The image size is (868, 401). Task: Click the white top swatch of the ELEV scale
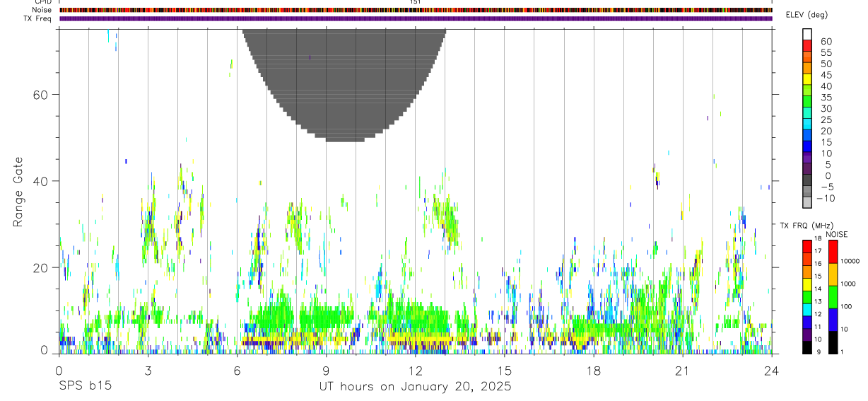pos(807,34)
